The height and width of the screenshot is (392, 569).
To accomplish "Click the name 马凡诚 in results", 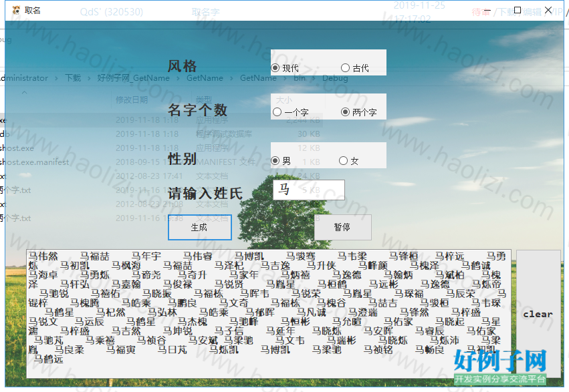I will (312, 313).
